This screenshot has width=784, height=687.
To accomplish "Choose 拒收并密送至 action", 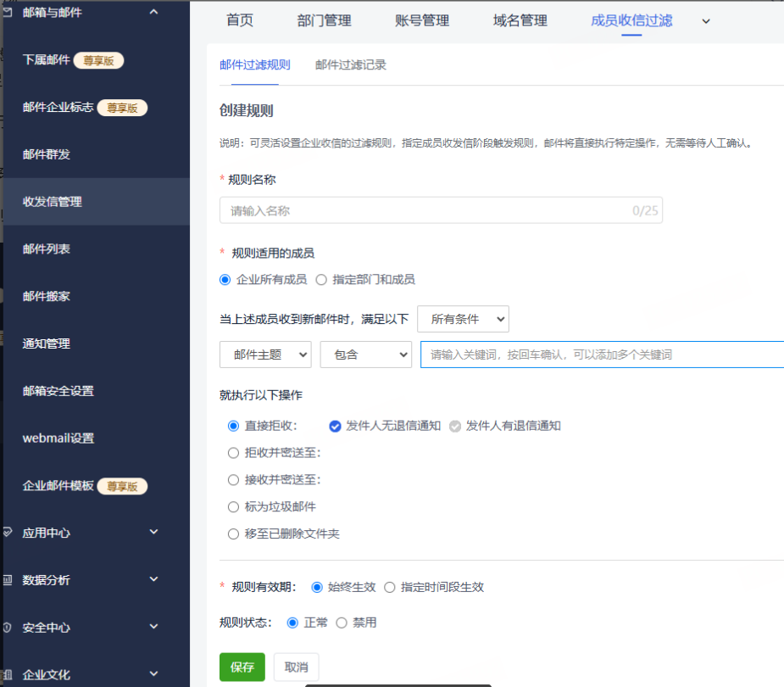I will (x=233, y=453).
